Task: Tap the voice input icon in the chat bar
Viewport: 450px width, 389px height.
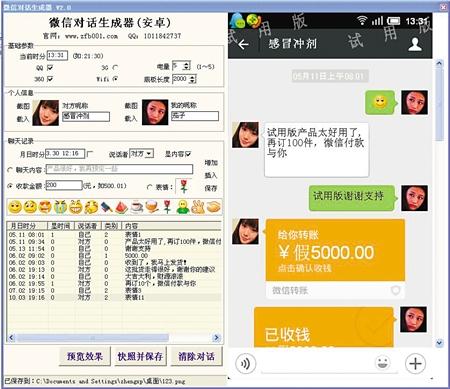Action: tap(246, 363)
